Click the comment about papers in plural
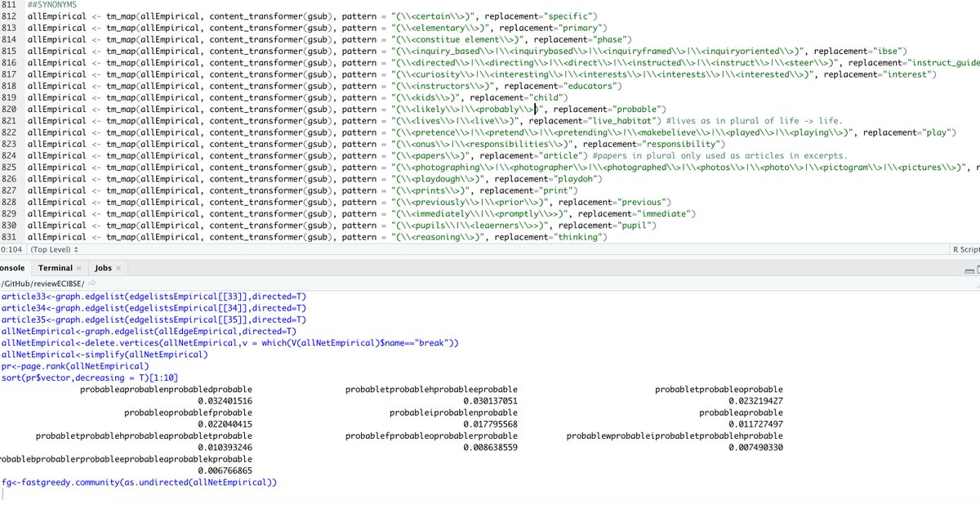 tap(719, 155)
